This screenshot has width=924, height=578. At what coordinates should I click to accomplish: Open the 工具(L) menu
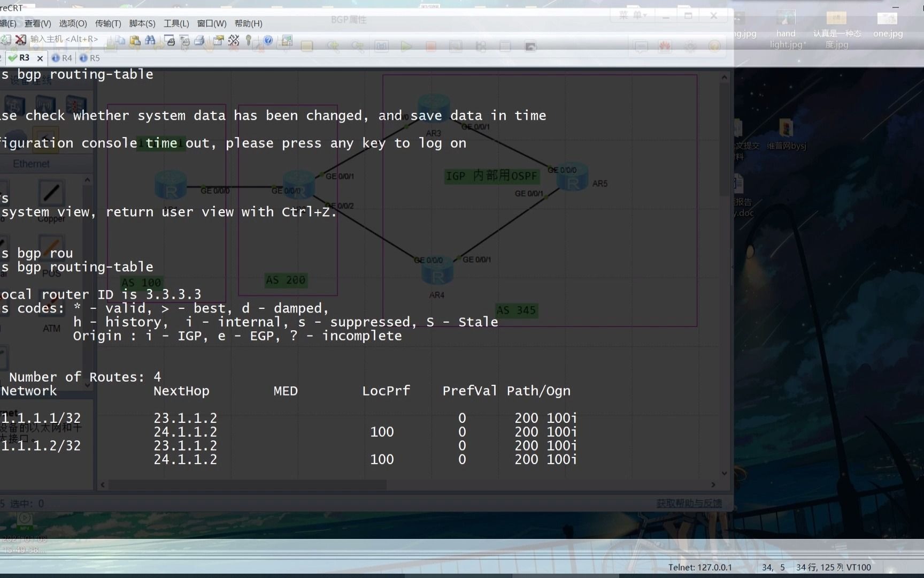pos(176,24)
